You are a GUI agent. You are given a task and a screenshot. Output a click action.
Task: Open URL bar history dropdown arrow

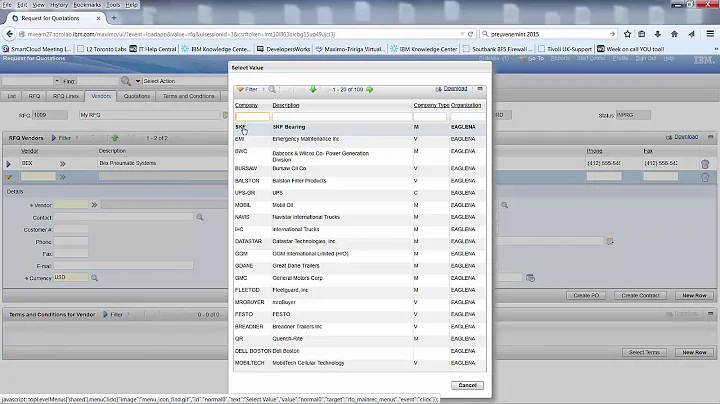462,34
